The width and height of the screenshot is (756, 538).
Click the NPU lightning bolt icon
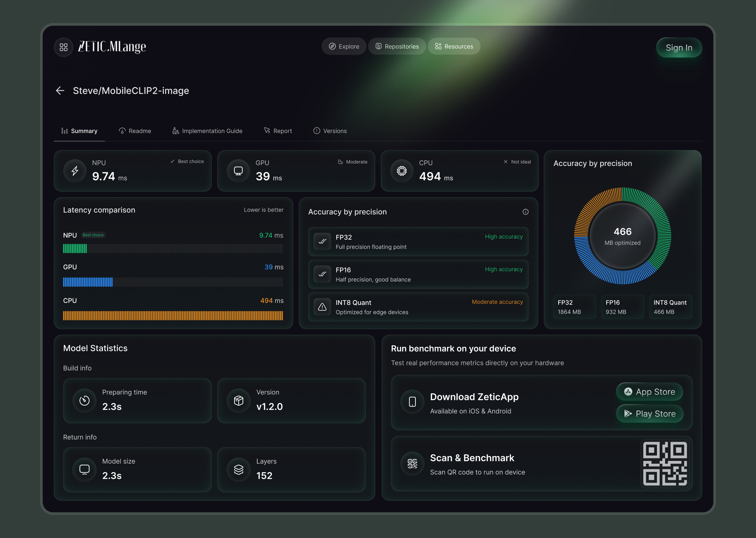[x=75, y=171]
